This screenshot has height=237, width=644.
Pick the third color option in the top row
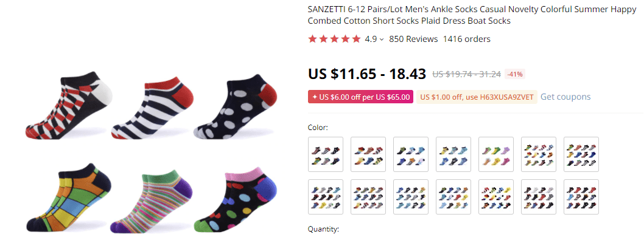(x=411, y=154)
